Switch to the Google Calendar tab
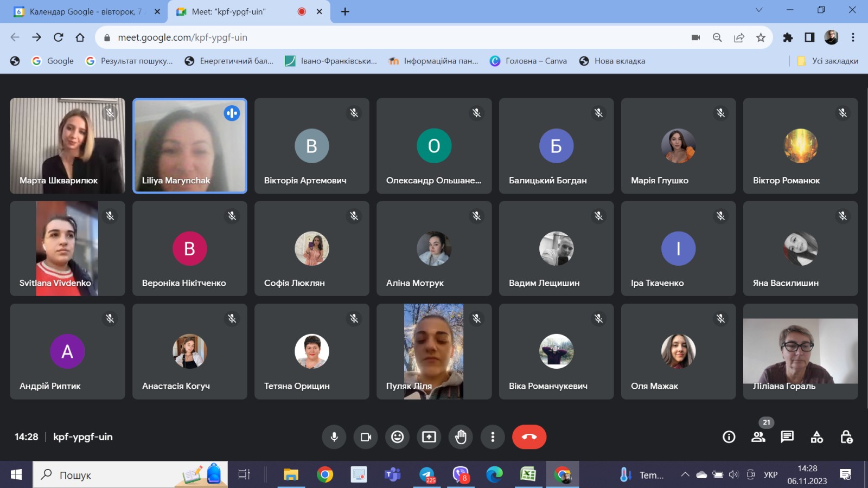Image resolution: width=868 pixels, height=488 pixels. tap(84, 11)
